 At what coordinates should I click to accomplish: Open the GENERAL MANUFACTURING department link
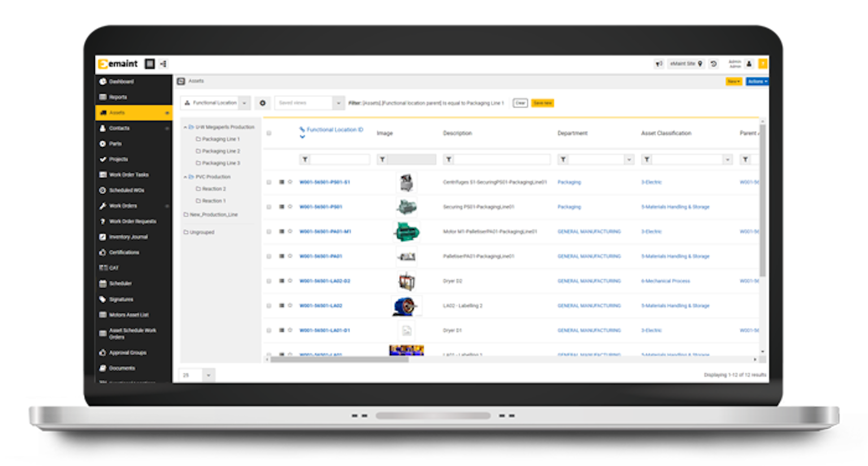pos(588,231)
